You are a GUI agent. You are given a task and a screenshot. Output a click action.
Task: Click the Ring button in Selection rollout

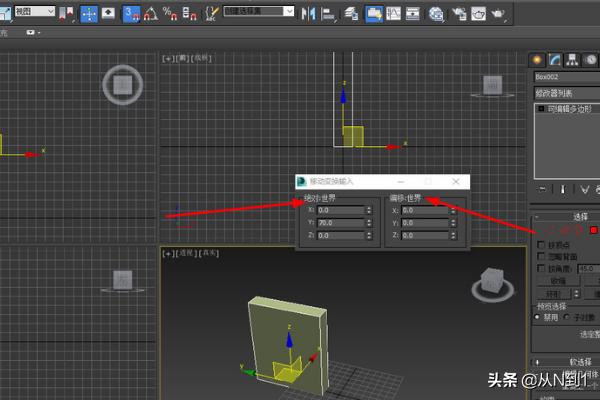(x=554, y=294)
